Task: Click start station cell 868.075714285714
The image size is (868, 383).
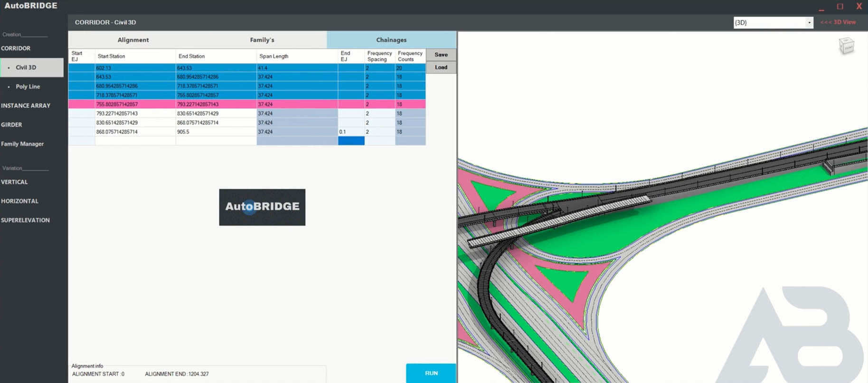Action: pos(135,132)
